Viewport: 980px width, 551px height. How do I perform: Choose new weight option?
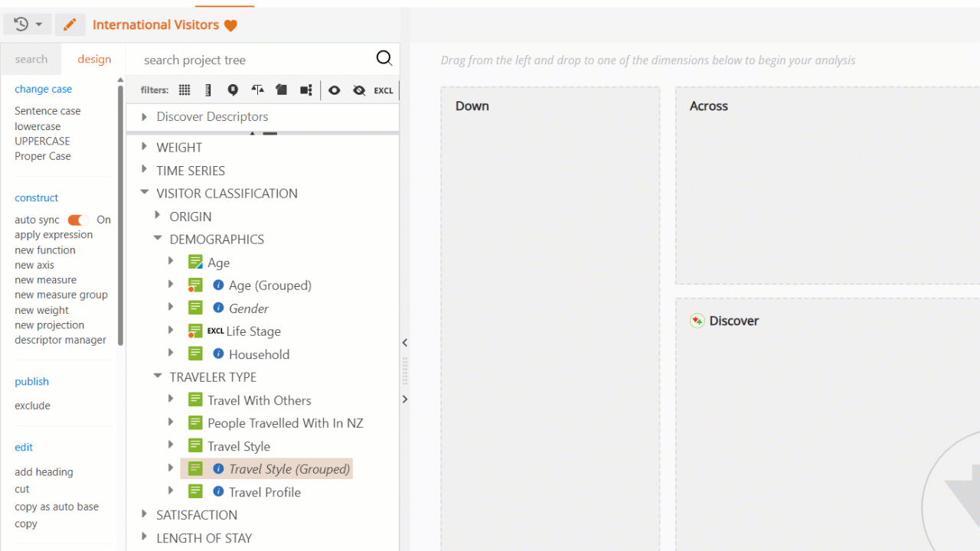(41, 310)
